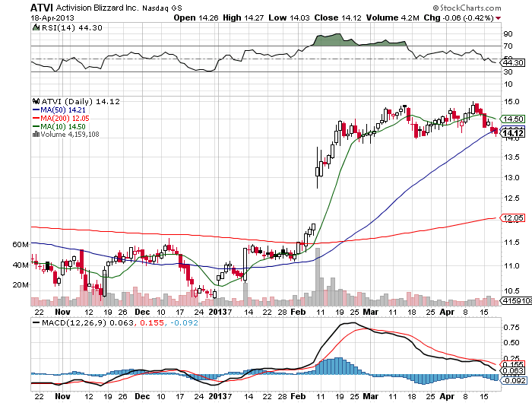Click the Activision Blizzard Inc. company name
This screenshot has height=403, width=532.
pos(97,8)
